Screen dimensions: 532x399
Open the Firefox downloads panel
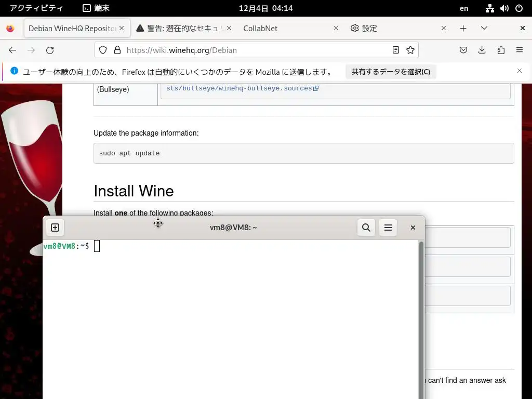pyautogui.click(x=482, y=50)
